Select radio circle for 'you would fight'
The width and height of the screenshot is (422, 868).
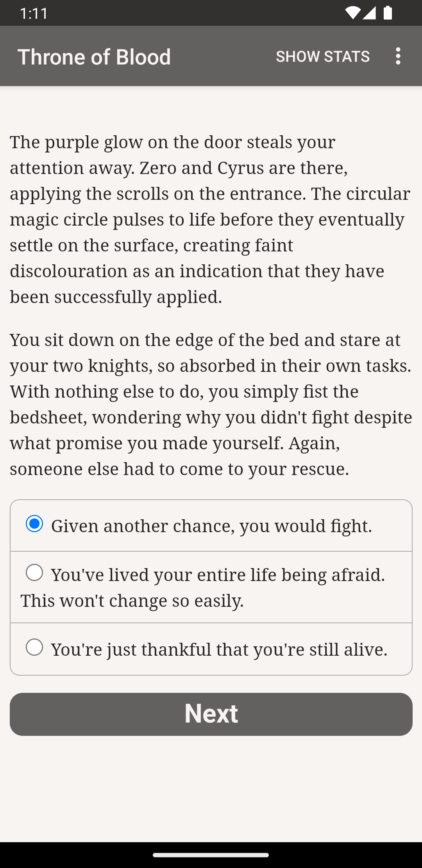click(34, 524)
